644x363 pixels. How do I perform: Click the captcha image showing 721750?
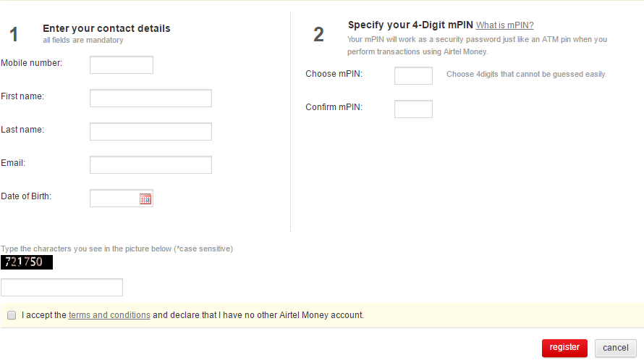pyautogui.click(x=27, y=262)
